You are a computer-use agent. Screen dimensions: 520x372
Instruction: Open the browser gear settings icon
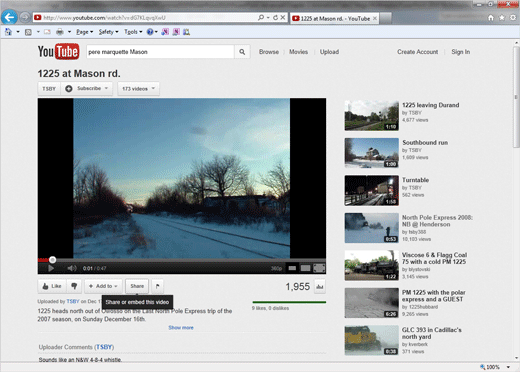[x=513, y=18]
